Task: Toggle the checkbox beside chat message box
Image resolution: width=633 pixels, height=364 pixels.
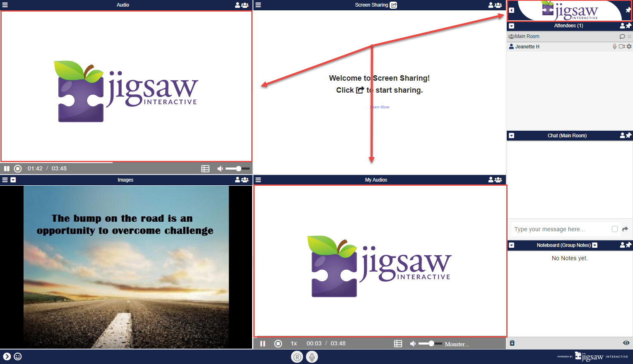Action: tap(615, 229)
